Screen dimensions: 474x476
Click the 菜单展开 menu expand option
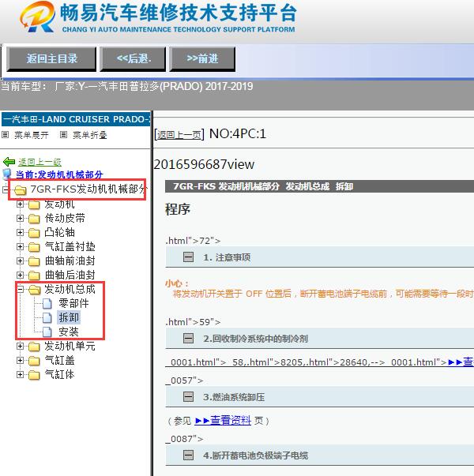32,135
